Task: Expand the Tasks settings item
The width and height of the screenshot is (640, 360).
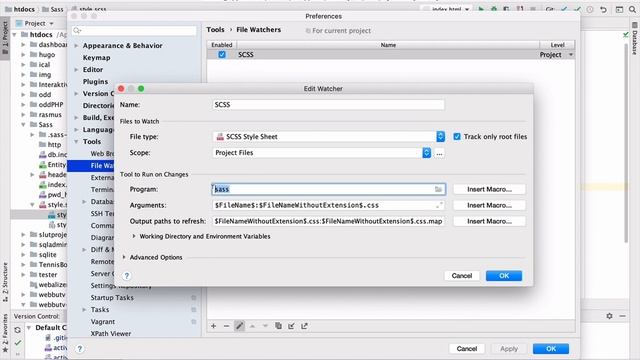Action: point(84,310)
